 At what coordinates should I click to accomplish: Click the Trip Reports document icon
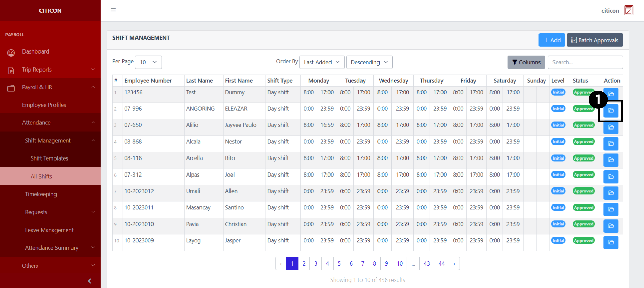(11, 70)
